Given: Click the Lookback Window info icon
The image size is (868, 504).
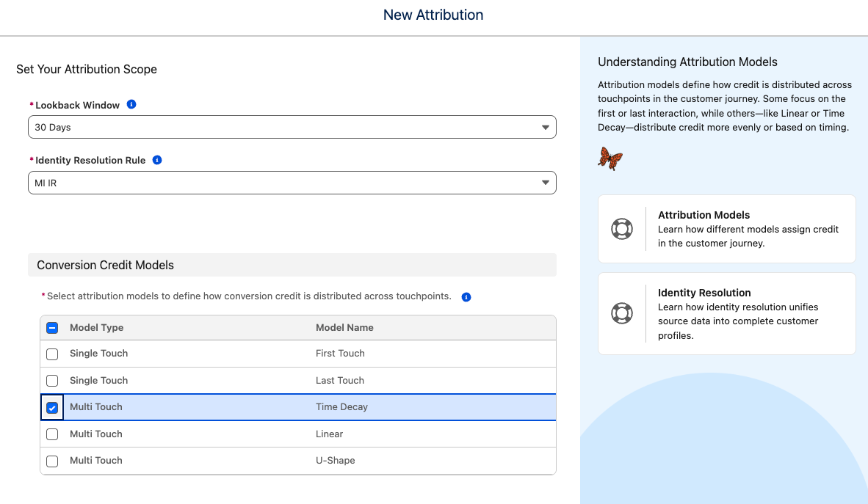Looking at the screenshot, I should (x=131, y=105).
